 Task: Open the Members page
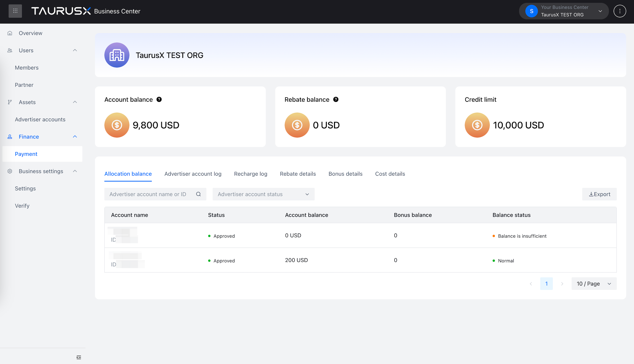(27, 67)
